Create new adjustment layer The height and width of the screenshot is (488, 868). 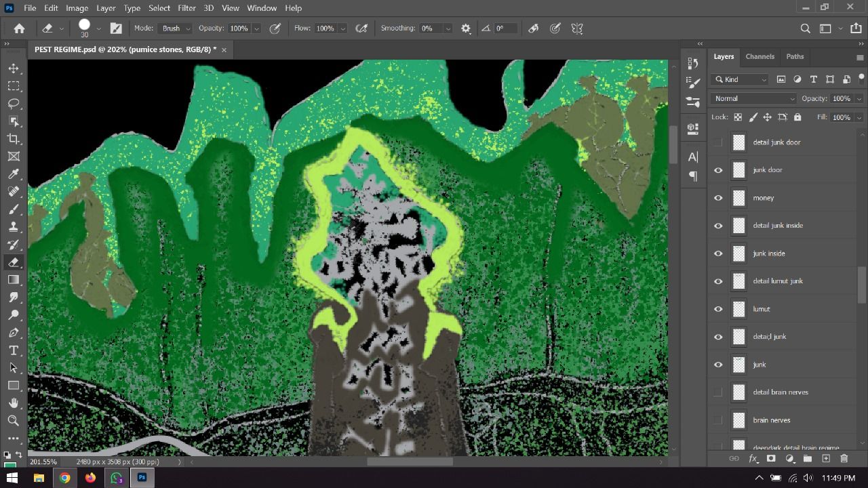tap(789, 459)
